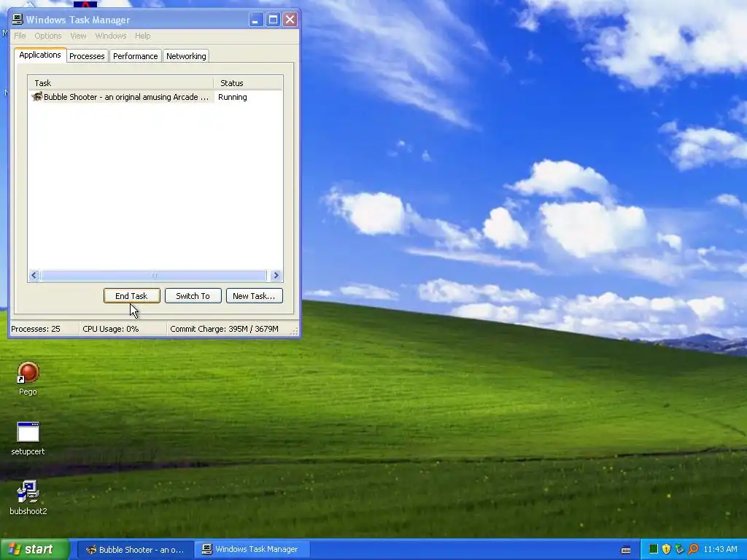Screen dimensions: 747x560
Task: Open the Start menu
Action: click(35, 549)
